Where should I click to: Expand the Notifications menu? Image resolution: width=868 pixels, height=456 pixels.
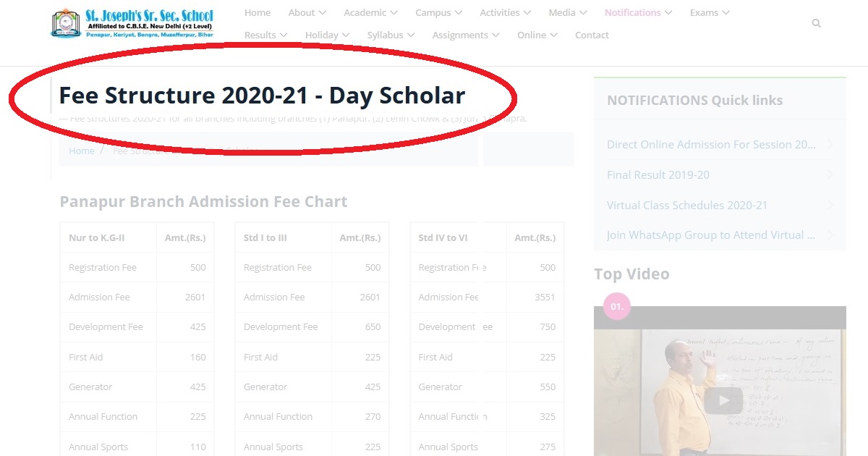[x=634, y=12]
